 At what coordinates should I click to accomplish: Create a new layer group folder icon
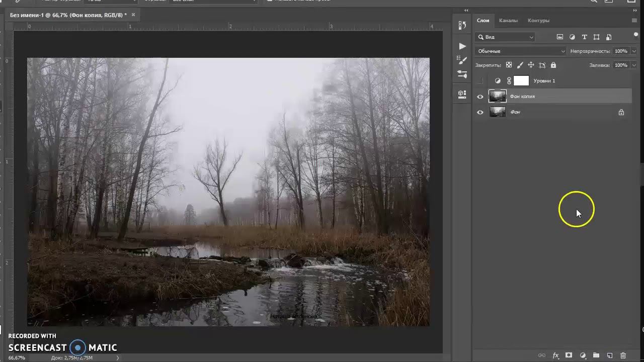[596, 355]
